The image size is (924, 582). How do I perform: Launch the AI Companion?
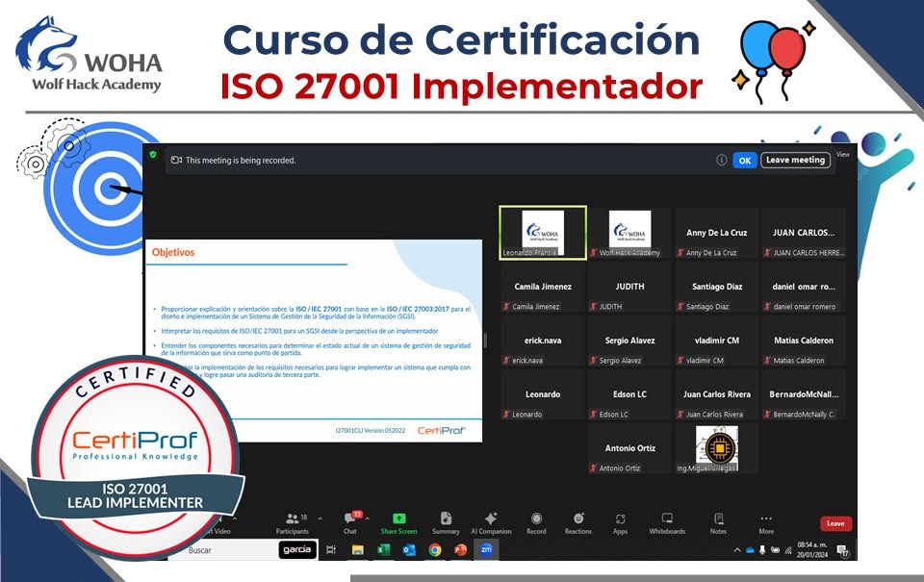coord(491,523)
